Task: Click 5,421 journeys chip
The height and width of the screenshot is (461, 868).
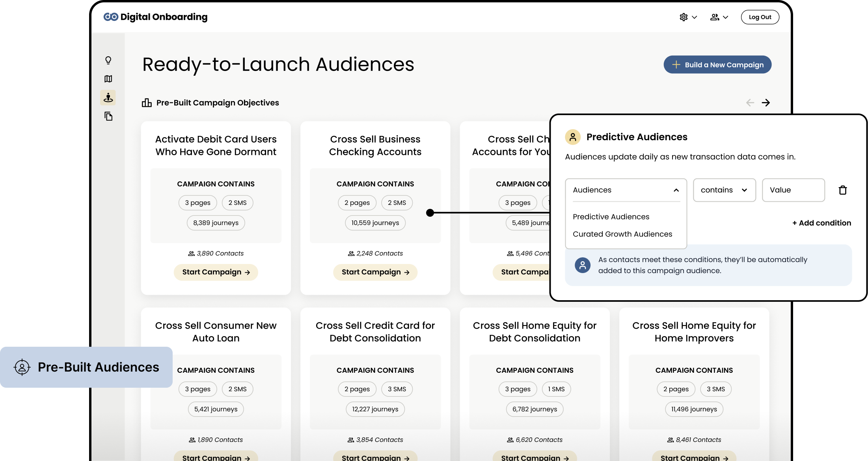Action: 216,409
